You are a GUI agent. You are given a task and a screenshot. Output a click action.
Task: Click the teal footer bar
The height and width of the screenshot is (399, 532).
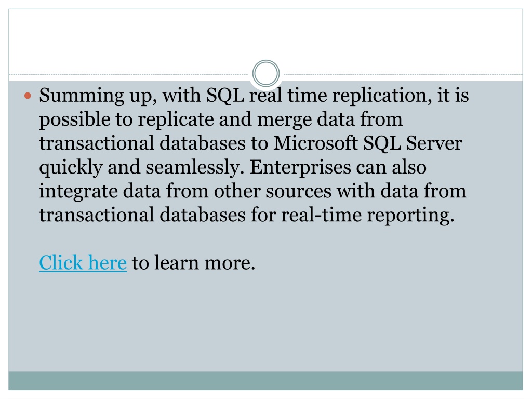click(265, 381)
